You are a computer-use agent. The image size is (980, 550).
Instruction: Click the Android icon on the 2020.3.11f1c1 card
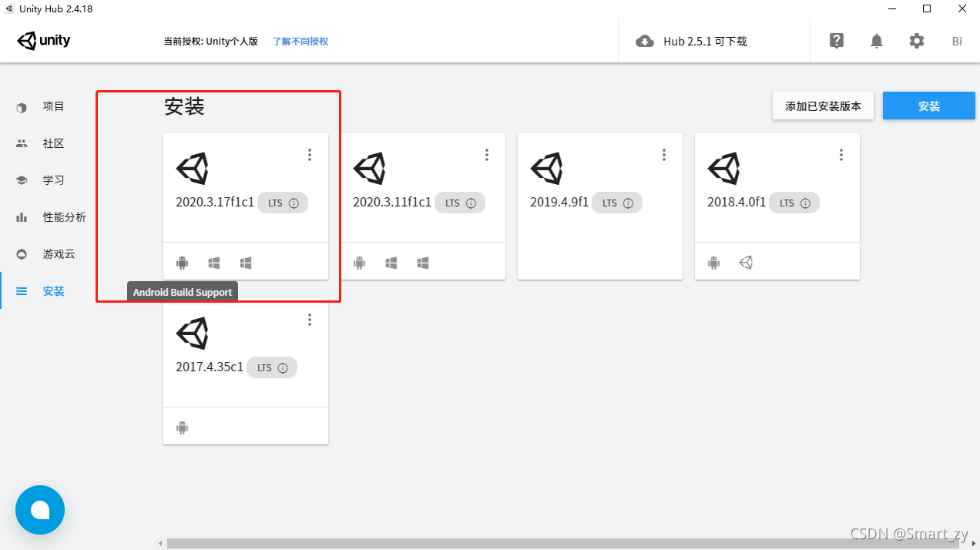[359, 263]
